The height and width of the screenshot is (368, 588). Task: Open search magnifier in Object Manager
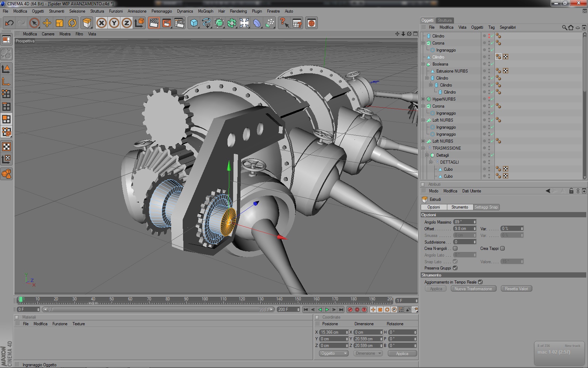tap(564, 27)
